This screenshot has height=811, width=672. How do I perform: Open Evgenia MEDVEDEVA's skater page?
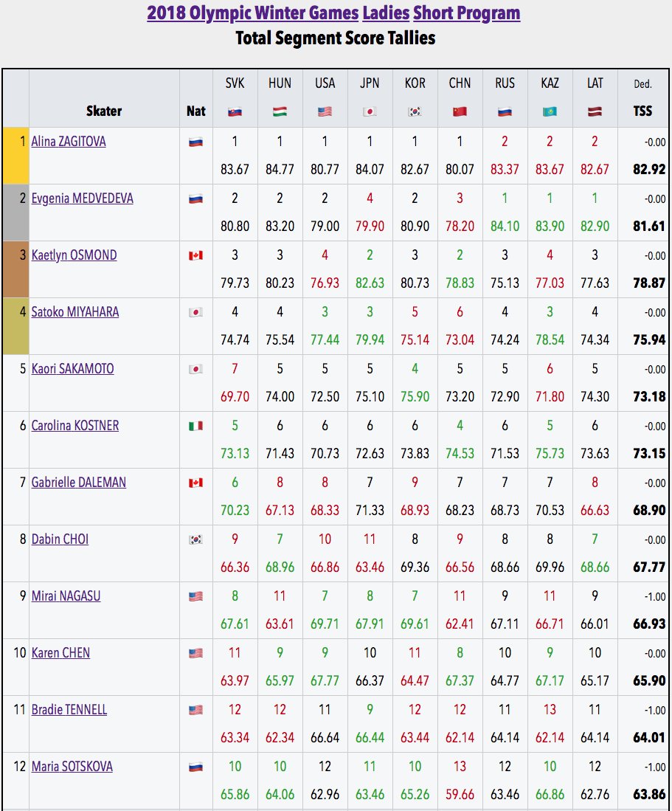82,198
